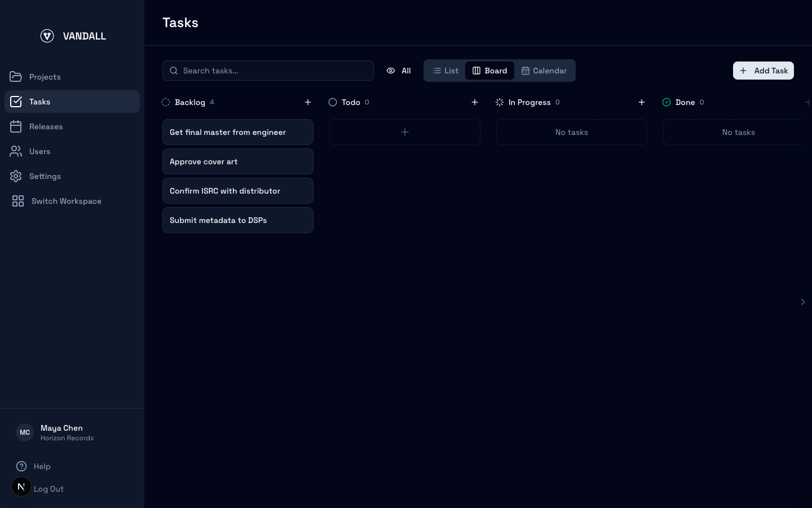This screenshot has height=508, width=812.
Task: Click the Backlog column title
Action: (190, 102)
